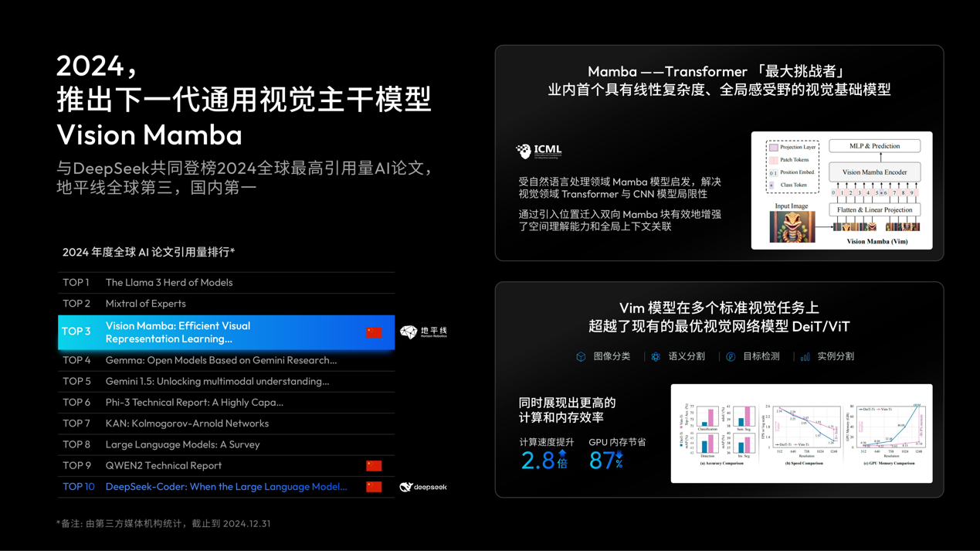
Task: Click the ICML conference logo
Action: tap(539, 151)
